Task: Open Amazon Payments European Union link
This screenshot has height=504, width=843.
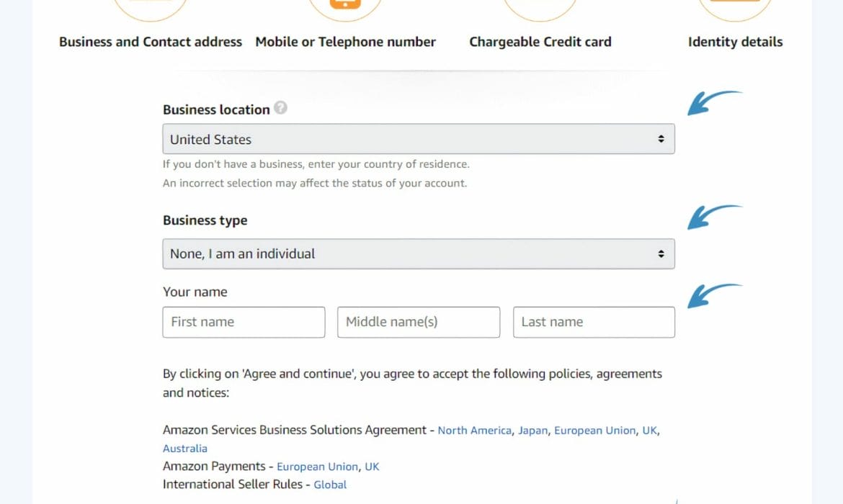Action: (x=317, y=467)
